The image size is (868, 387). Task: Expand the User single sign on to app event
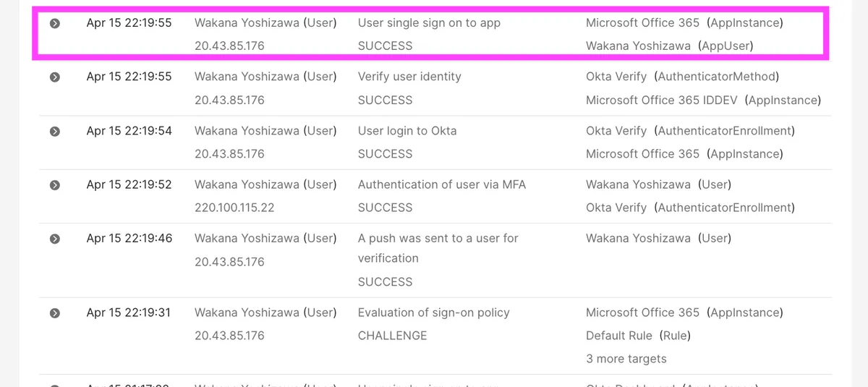pyautogui.click(x=55, y=23)
